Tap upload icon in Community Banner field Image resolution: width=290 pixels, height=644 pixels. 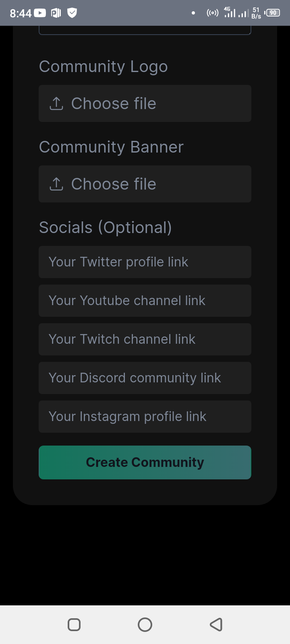[56, 184]
